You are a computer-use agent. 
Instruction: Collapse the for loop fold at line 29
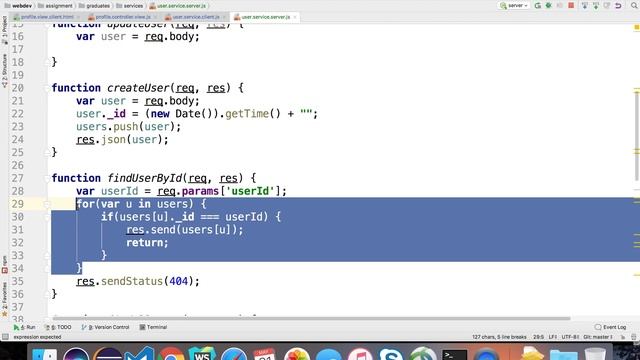point(47,204)
